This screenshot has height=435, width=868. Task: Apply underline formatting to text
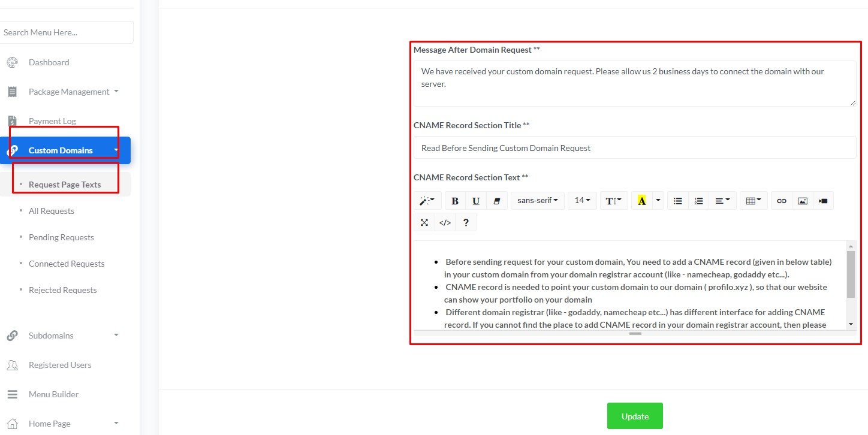tap(475, 200)
